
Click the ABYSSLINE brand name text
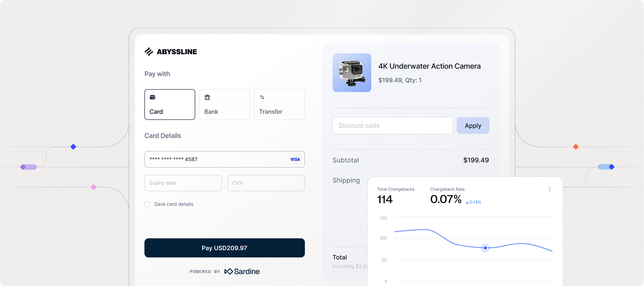point(177,52)
